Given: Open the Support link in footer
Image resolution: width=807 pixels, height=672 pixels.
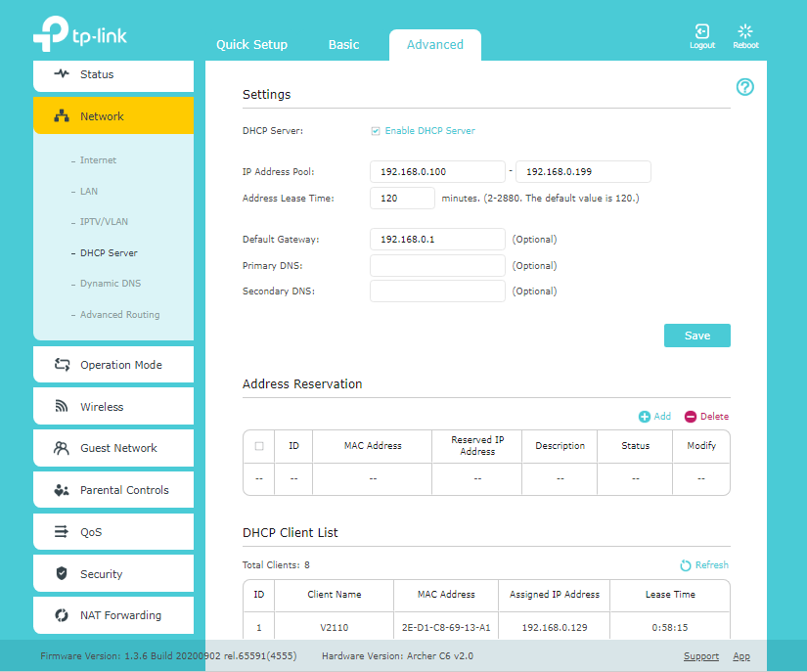Looking at the screenshot, I should [700, 656].
